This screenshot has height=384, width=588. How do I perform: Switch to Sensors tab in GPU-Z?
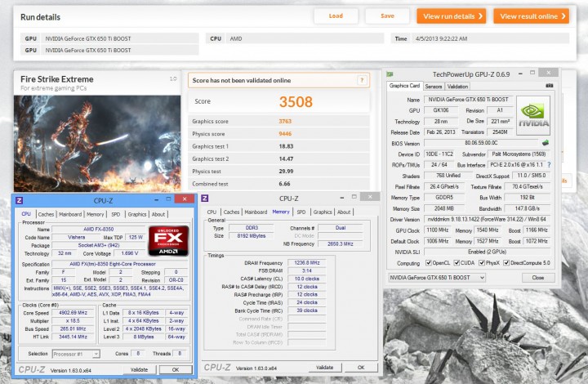pos(434,87)
